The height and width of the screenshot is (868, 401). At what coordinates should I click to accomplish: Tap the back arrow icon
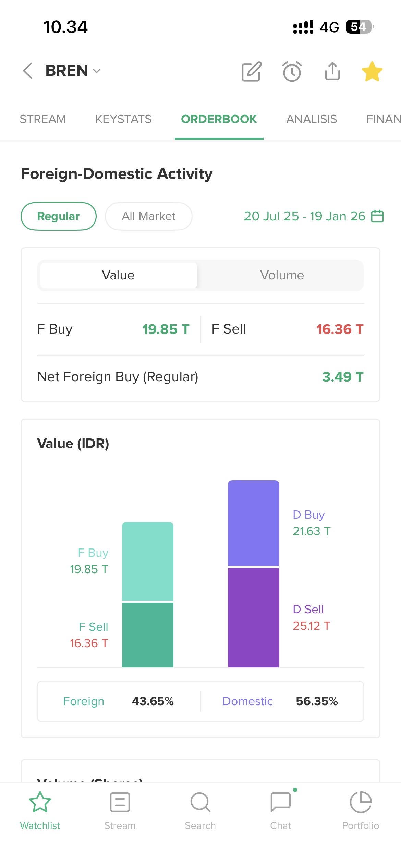point(27,71)
